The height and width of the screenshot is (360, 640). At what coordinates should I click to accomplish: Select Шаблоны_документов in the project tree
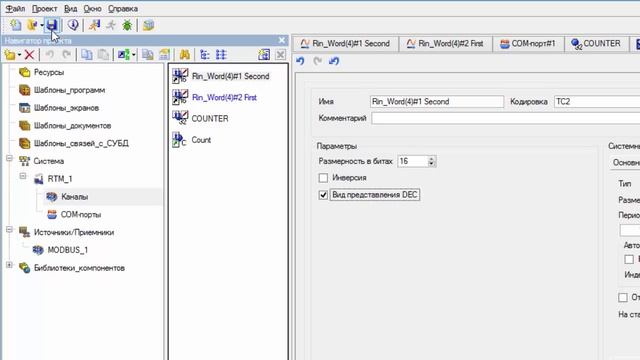click(x=73, y=126)
